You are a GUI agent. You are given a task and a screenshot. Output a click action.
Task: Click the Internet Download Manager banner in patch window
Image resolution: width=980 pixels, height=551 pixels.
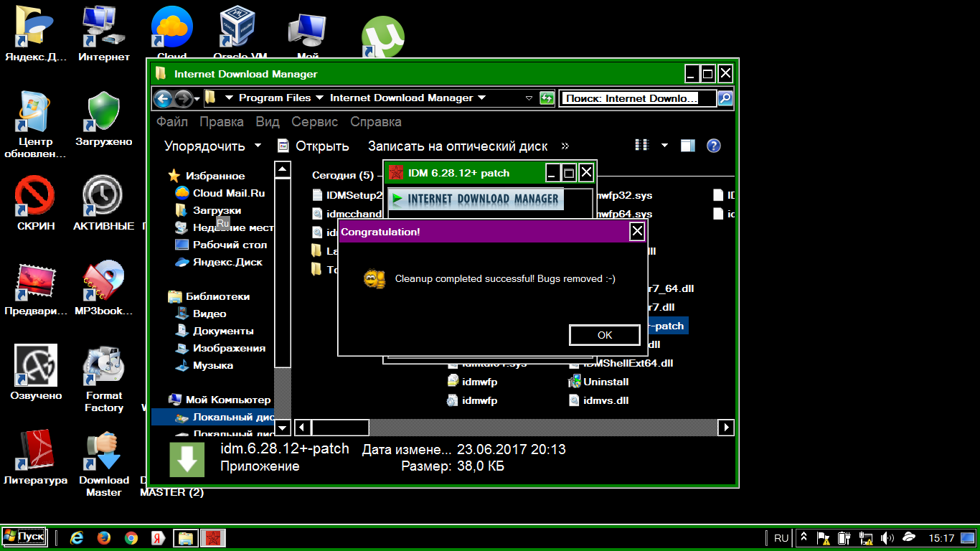(x=476, y=199)
